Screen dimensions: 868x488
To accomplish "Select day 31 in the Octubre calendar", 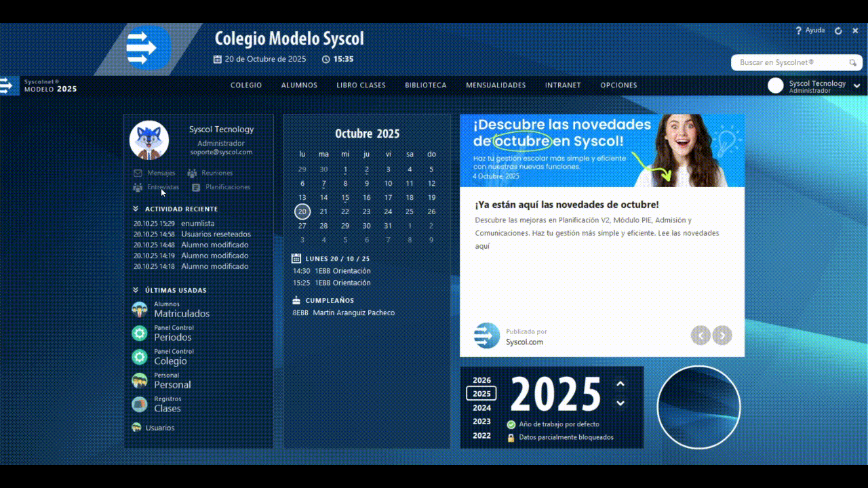I will (x=388, y=226).
